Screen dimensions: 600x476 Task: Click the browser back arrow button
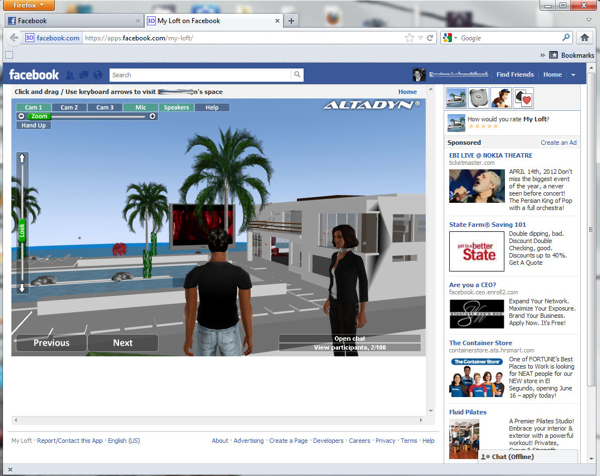pos(14,38)
